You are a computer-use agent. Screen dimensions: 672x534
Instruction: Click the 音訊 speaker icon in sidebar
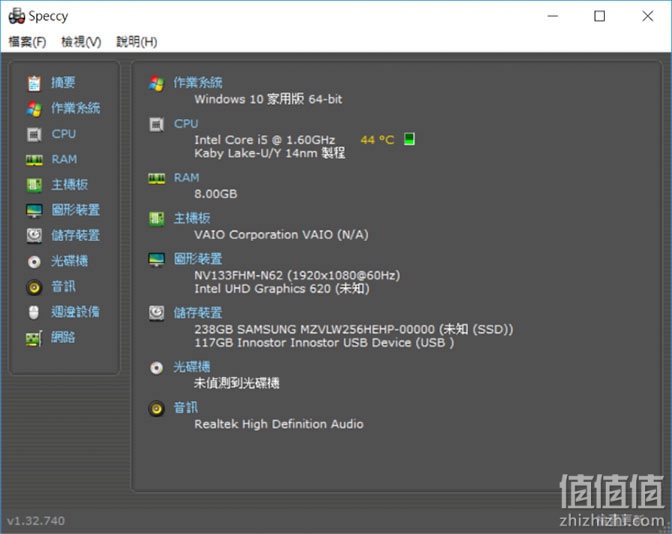(34, 287)
